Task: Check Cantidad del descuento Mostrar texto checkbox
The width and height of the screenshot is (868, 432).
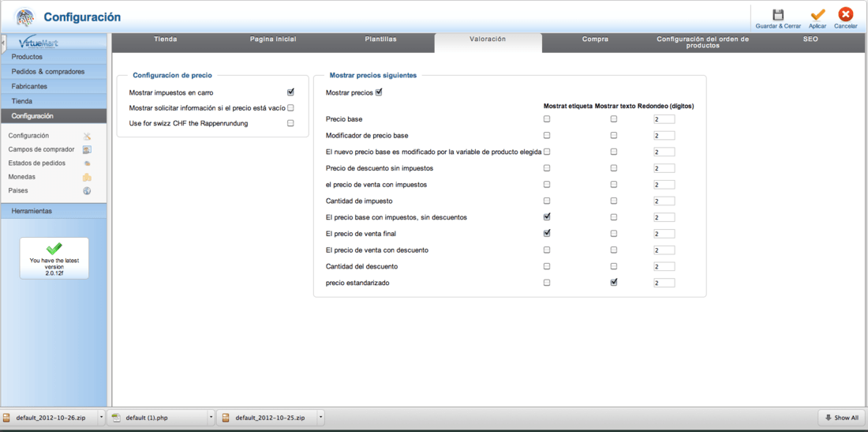Action: point(613,266)
